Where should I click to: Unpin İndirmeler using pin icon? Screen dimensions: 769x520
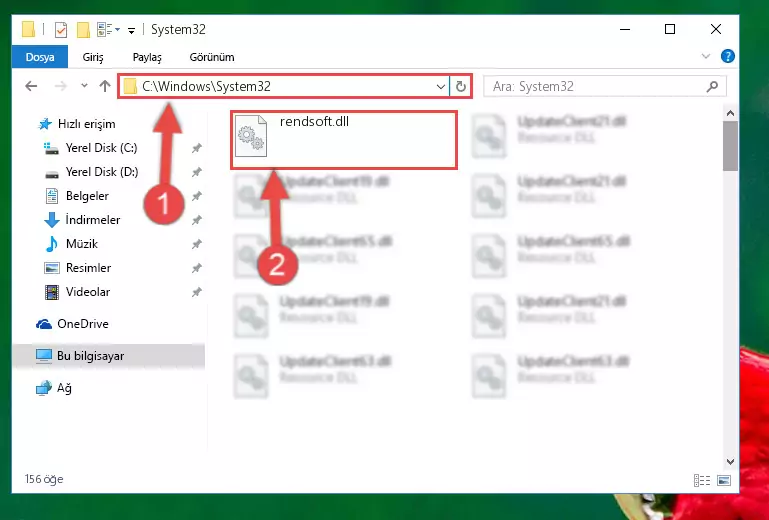tap(197, 220)
